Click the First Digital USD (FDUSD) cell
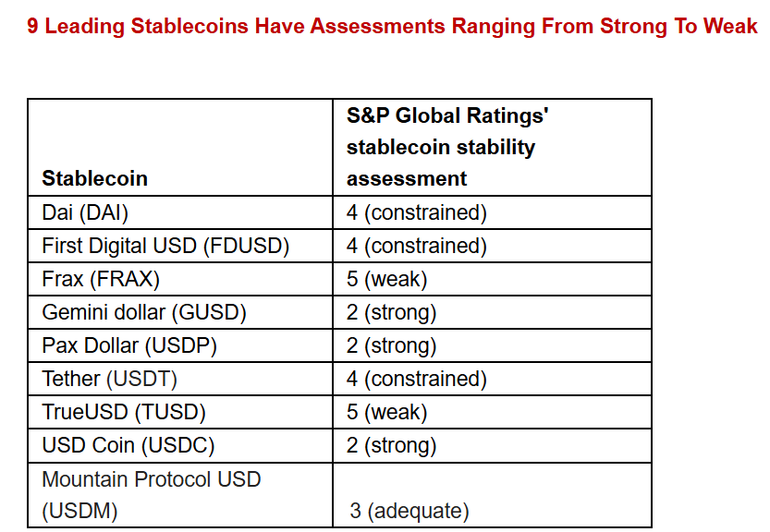770x532 pixels. 165,246
